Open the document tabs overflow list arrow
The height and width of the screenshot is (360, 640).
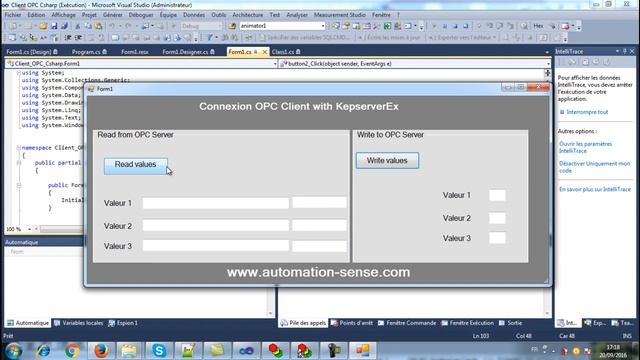547,52
